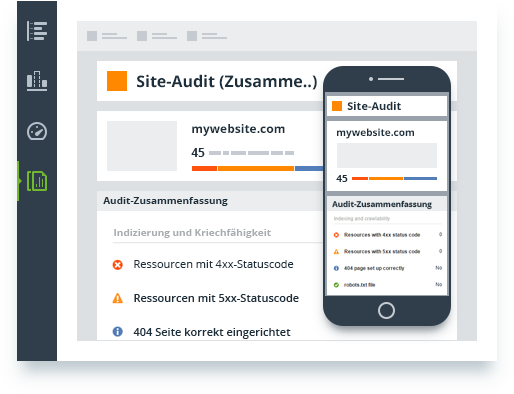Tap the phone's round home button
This screenshot has width=514, height=394.
click(386, 311)
